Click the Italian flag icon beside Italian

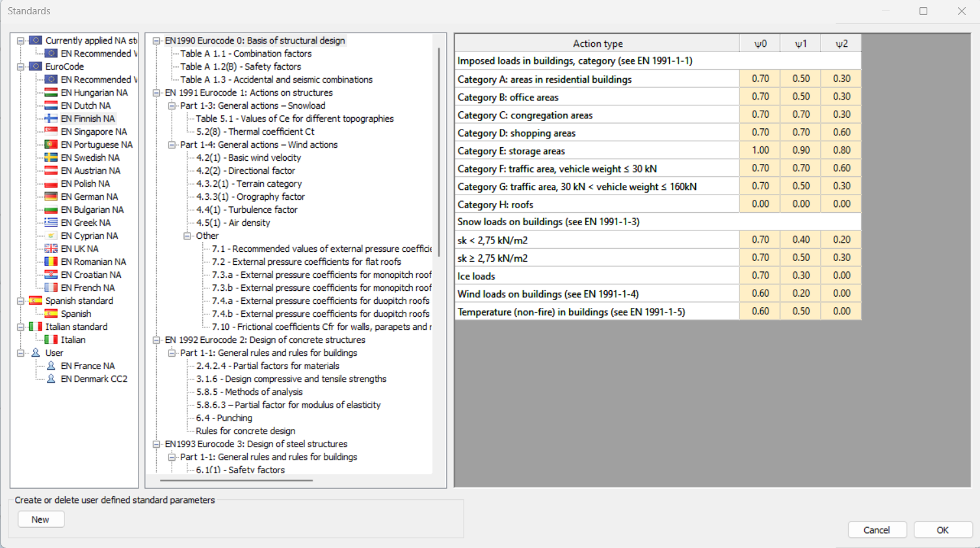(51, 340)
